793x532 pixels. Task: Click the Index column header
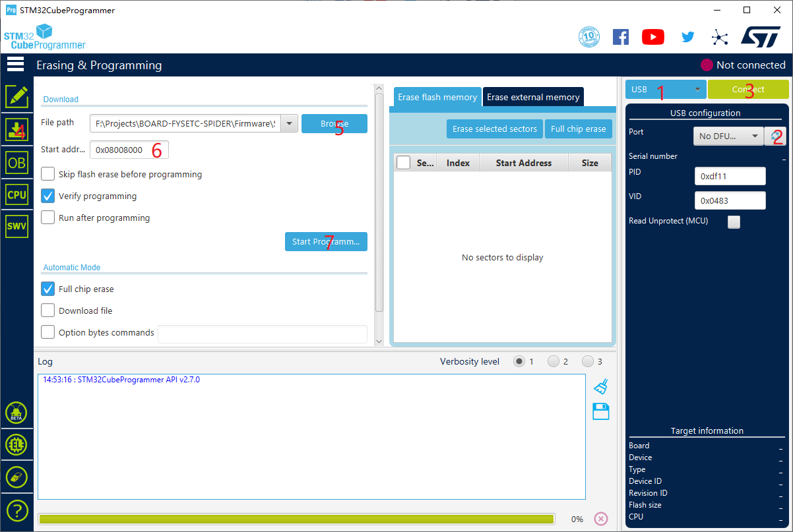tap(458, 163)
